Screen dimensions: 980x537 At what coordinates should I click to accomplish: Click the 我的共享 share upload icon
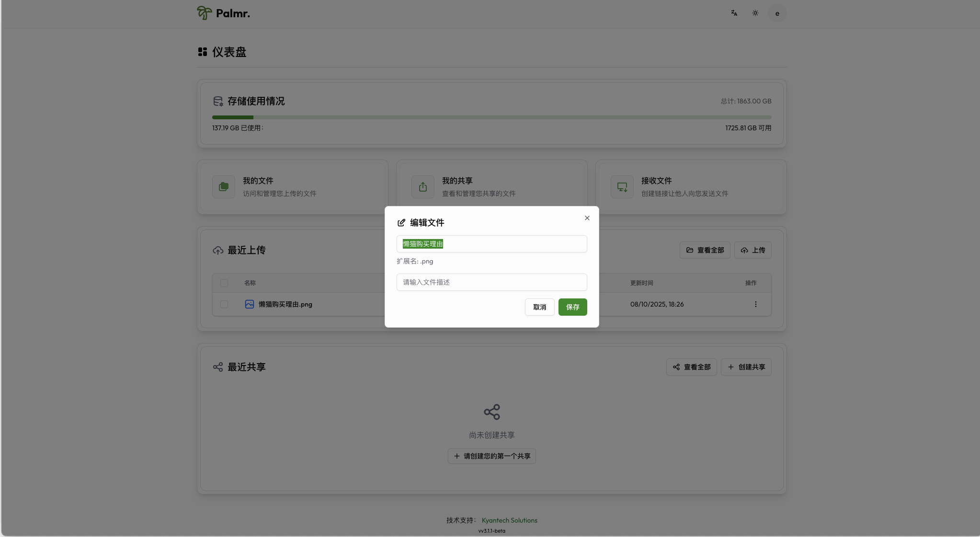423,187
